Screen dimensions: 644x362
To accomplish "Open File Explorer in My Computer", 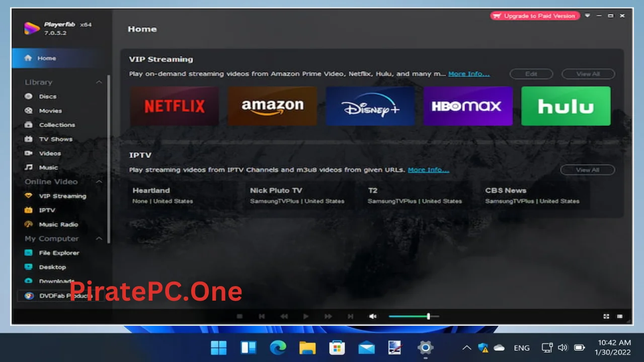I will (59, 253).
